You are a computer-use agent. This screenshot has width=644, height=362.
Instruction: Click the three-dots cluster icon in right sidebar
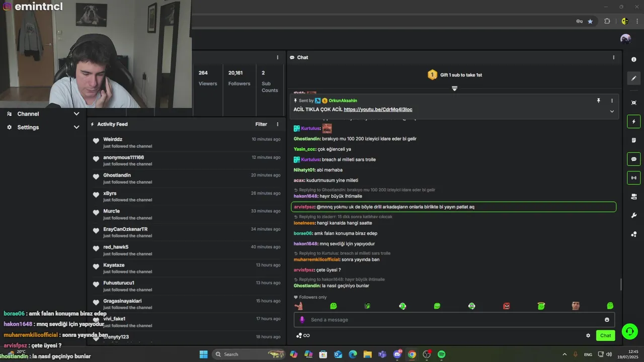pos(633,234)
